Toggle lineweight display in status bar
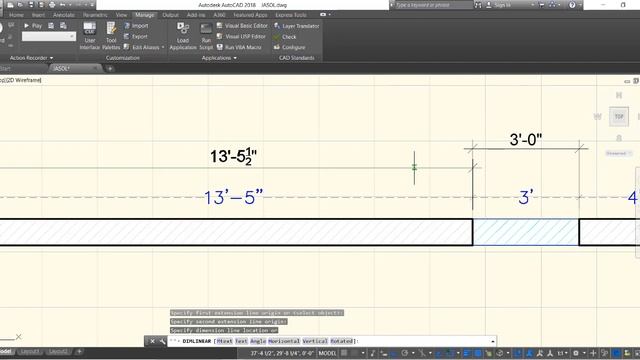The image size is (640, 360). coord(467,353)
